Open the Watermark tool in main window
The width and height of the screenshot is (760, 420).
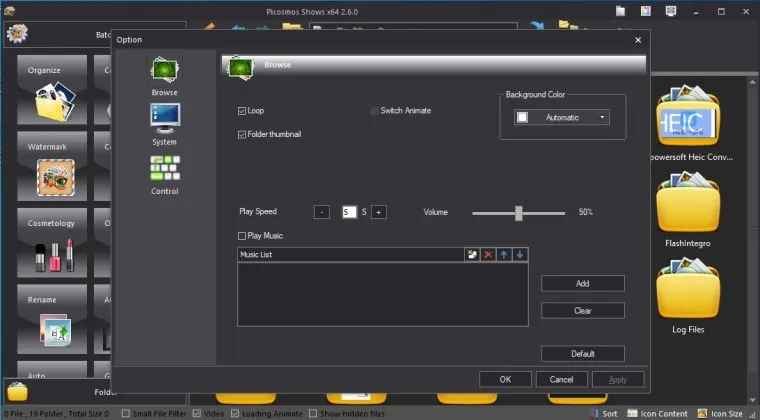click(52, 166)
